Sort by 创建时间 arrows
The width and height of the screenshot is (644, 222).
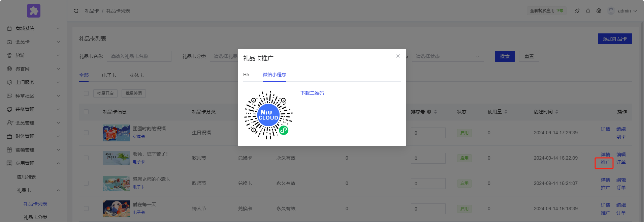coord(557,112)
